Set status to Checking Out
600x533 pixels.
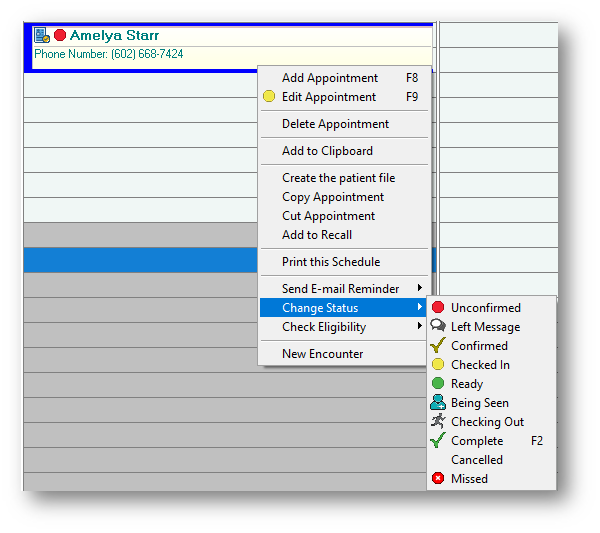tap(491, 422)
